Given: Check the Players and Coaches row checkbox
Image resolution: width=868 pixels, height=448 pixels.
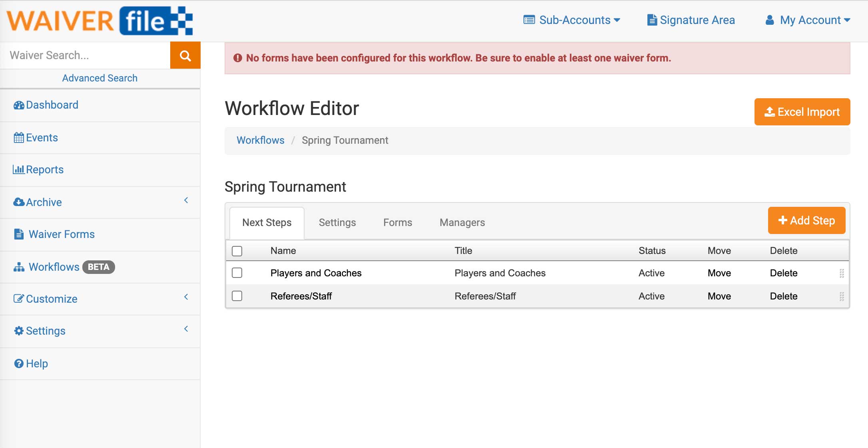Looking at the screenshot, I should [237, 273].
